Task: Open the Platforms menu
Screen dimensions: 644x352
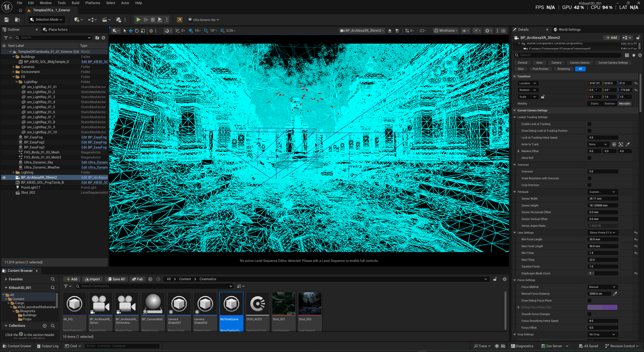Action: tap(93, 3)
